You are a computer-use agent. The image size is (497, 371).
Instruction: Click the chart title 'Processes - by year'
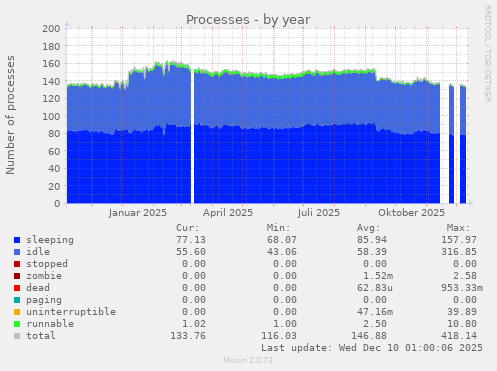248,20
